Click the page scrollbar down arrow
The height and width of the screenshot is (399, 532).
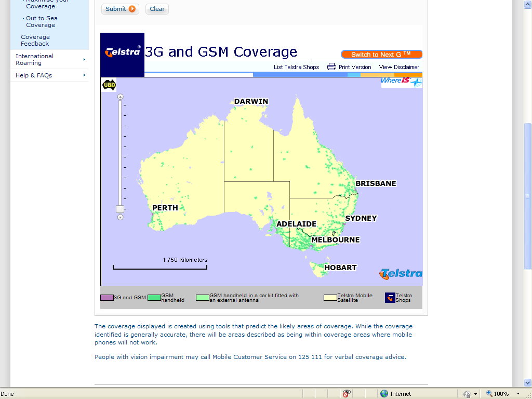point(528,382)
